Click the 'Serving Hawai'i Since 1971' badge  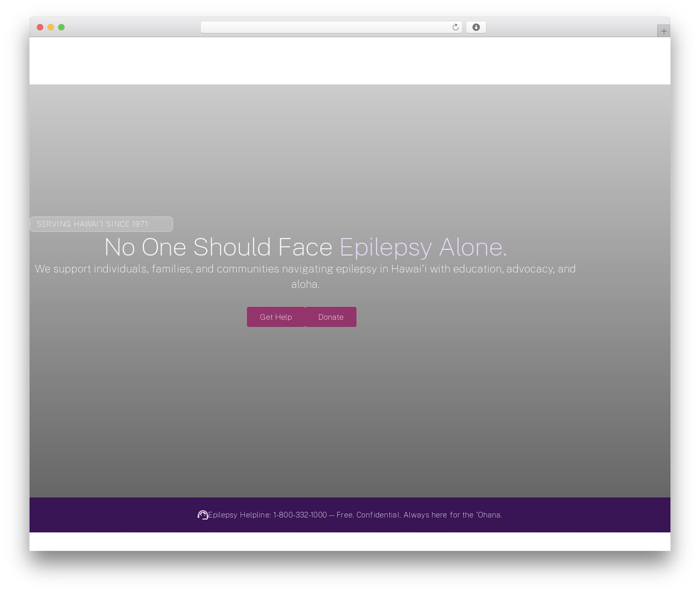(x=101, y=224)
